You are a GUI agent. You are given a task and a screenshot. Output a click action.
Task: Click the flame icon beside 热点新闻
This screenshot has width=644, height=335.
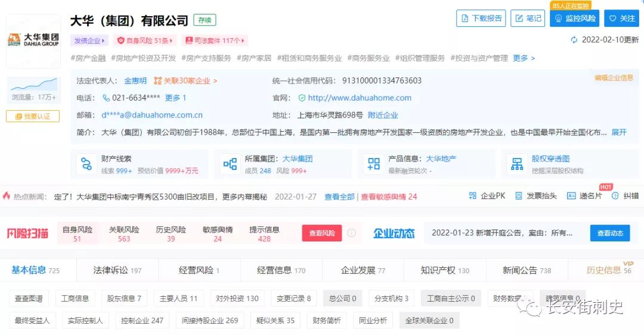point(6,196)
